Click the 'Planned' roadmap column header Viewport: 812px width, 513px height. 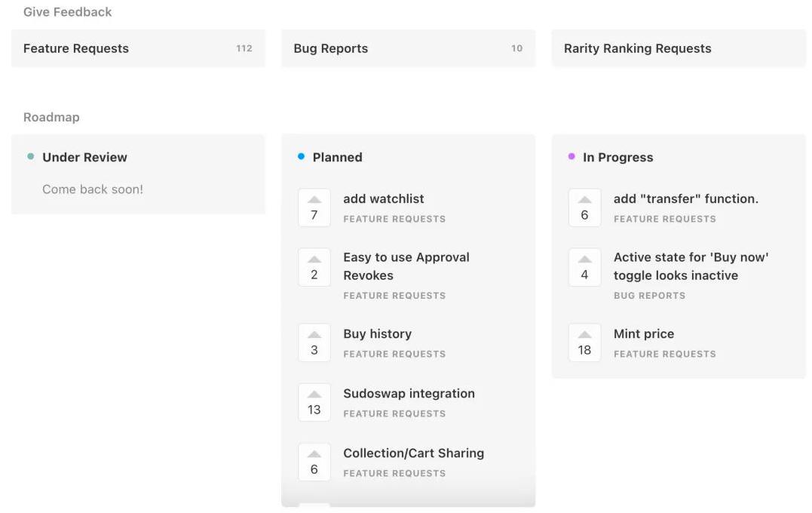(x=337, y=158)
